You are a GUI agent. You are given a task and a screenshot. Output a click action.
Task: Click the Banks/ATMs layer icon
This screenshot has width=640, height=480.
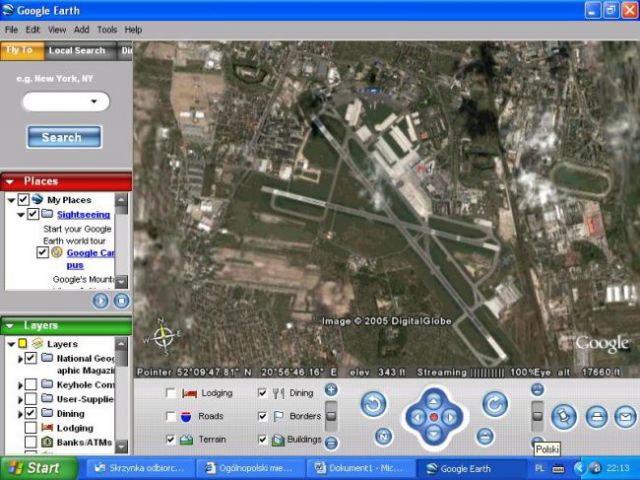pyautogui.click(x=47, y=442)
